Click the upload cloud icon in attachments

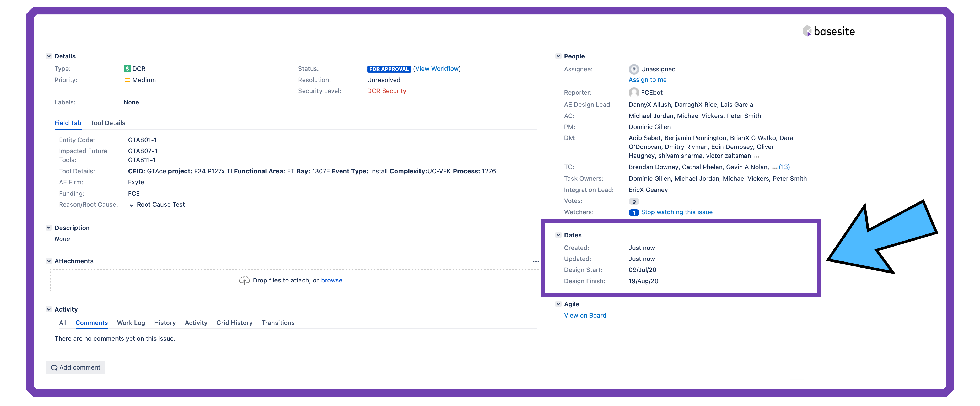click(x=244, y=280)
